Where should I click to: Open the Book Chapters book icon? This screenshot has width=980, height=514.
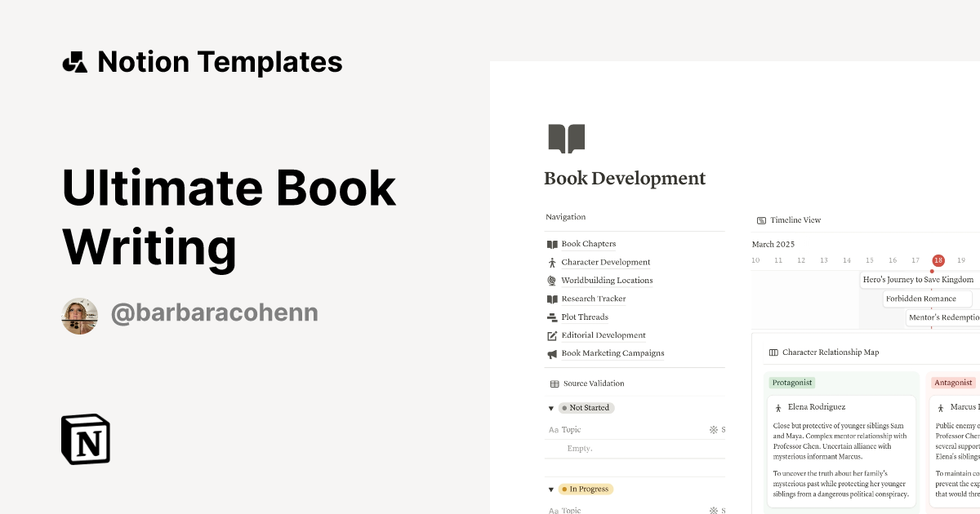(x=552, y=243)
